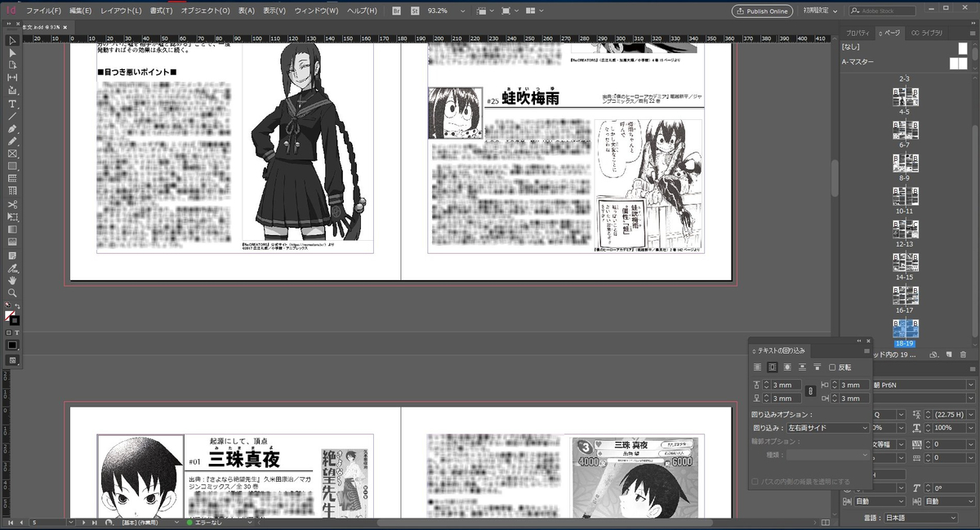Click fill color swatch in toolbox

[10, 315]
